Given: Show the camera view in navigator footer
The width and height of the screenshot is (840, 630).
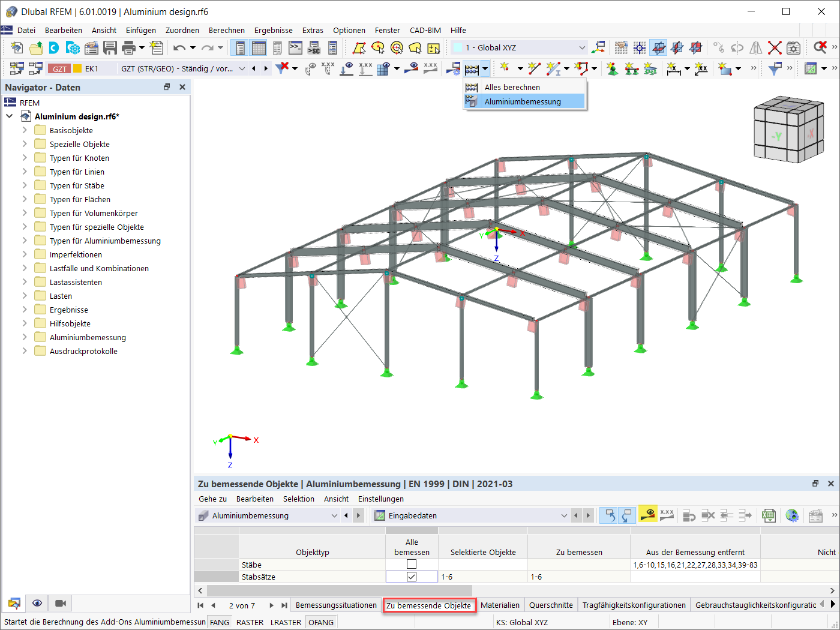Looking at the screenshot, I should coord(61,603).
